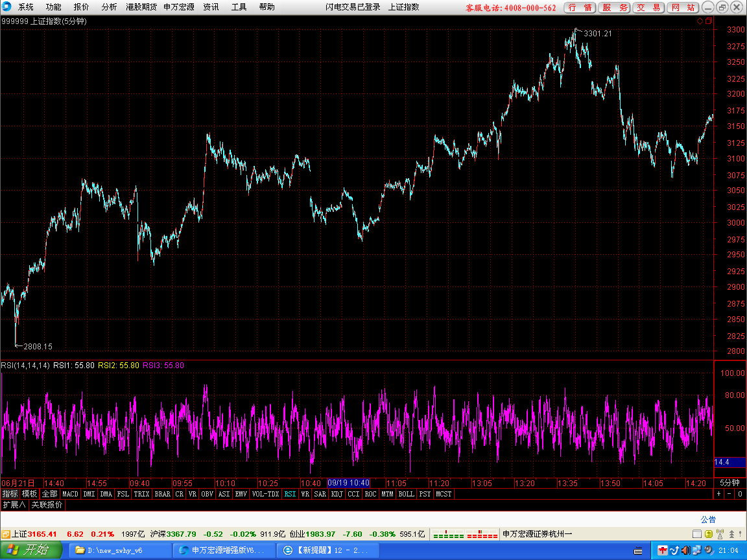Select the highlighted RSI indicator tab
Viewport: 747px width, 560px height.
(x=290, y=494)
